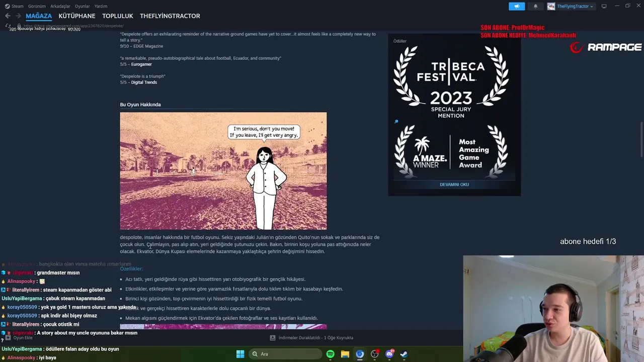Click the TheFlyingTractor avatar image
This screenshot has width=644, height=362.
coord(551,6)
